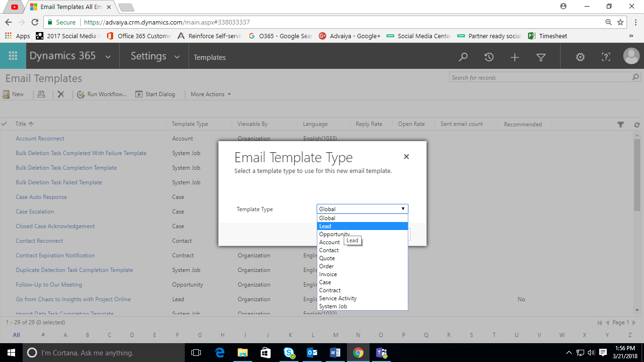The width and height of the screenshot is (644, 362).
Task: Open Follow-Up to Our Meeting template
Action: [x=49, y=285]
